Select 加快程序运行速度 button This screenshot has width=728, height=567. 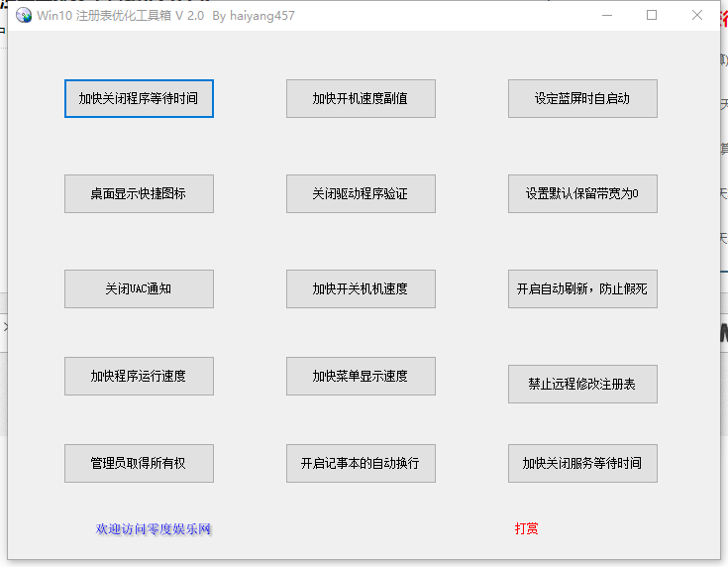coord(139,376)
